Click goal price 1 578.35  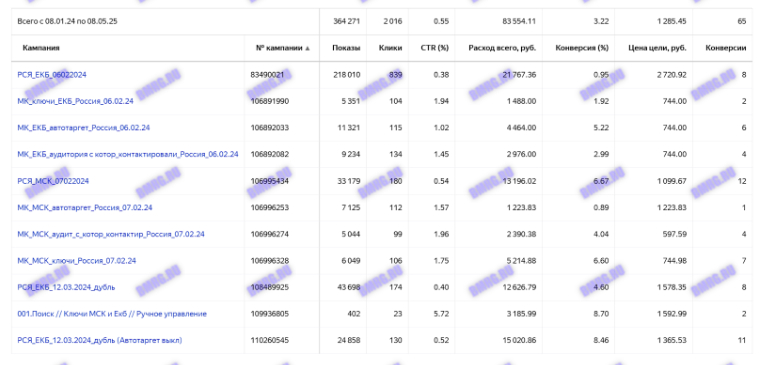pos(672,287)
